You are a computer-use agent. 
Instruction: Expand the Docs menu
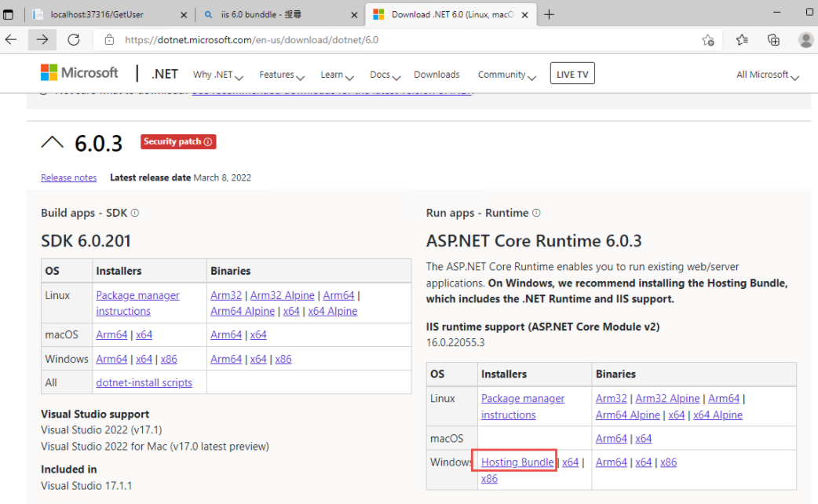pos(385,75)
